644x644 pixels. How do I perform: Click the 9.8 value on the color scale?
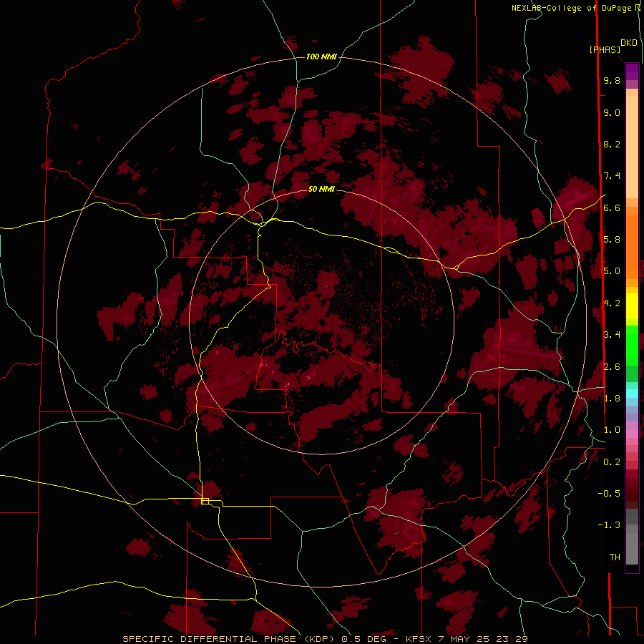[612, 81]
